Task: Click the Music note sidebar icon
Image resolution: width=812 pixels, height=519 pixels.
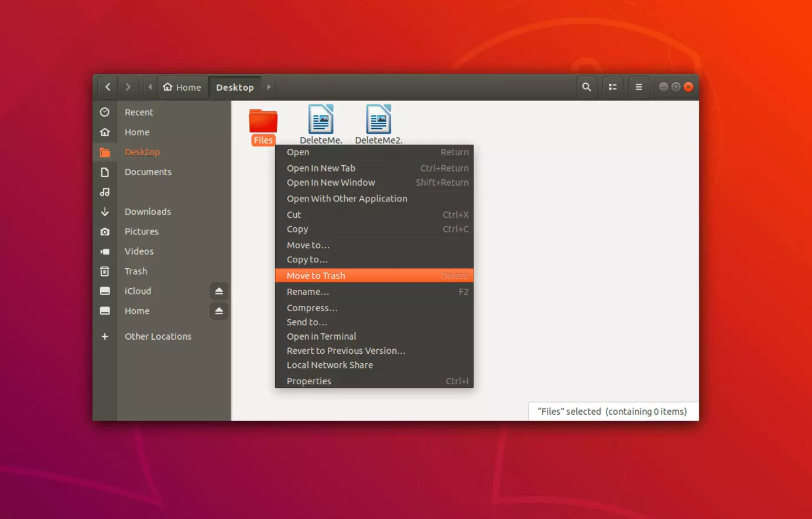Action: pyautogui.click(x=105, y=192)
